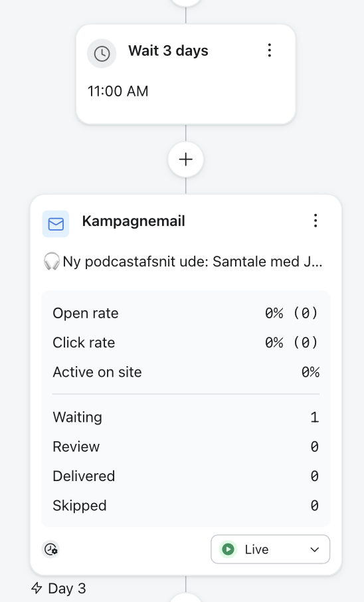Screen dimensions: 364x602
Task: Click the Click rate metric row
Action: pyautogui.click(x=186, y=342)
